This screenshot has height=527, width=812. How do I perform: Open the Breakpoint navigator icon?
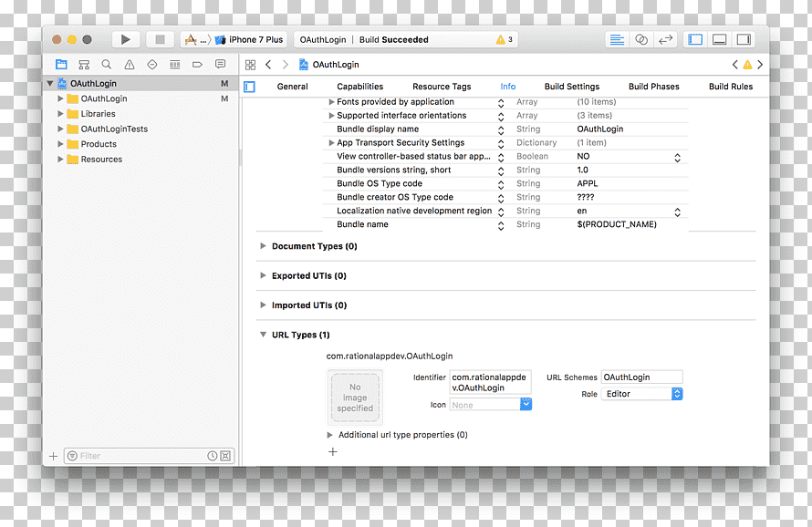click(197, 64)
